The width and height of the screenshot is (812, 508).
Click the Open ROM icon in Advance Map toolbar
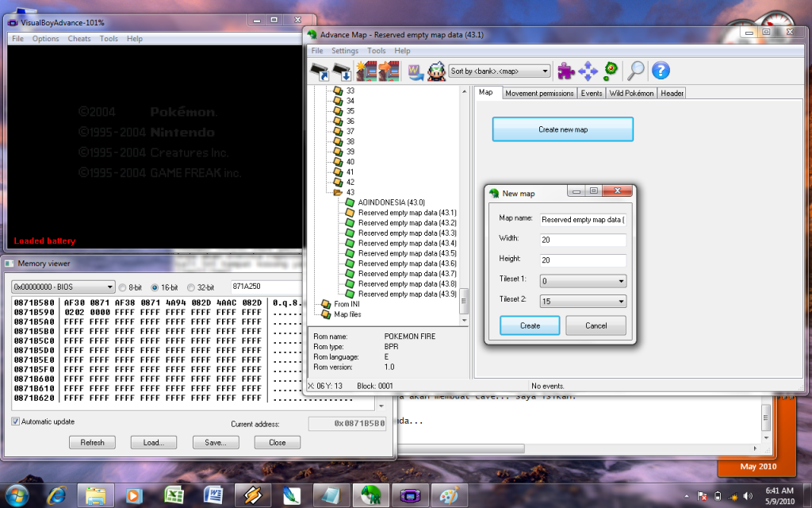point(320,71)
